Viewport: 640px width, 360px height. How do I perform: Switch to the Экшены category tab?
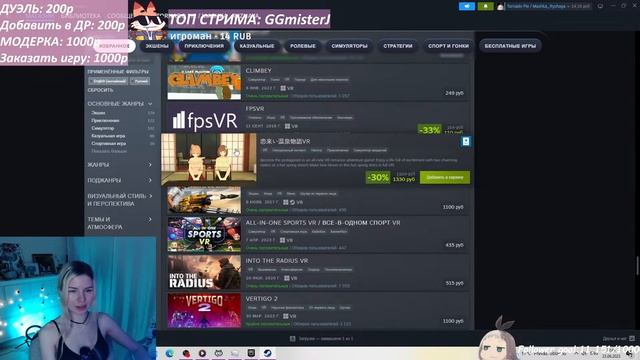coord(157,46)
